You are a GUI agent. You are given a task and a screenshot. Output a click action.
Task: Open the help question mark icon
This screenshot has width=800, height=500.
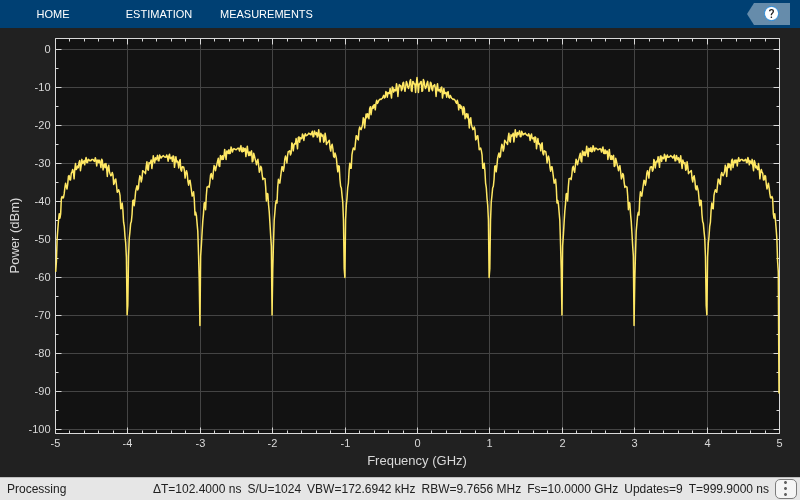tap(771, 14)
